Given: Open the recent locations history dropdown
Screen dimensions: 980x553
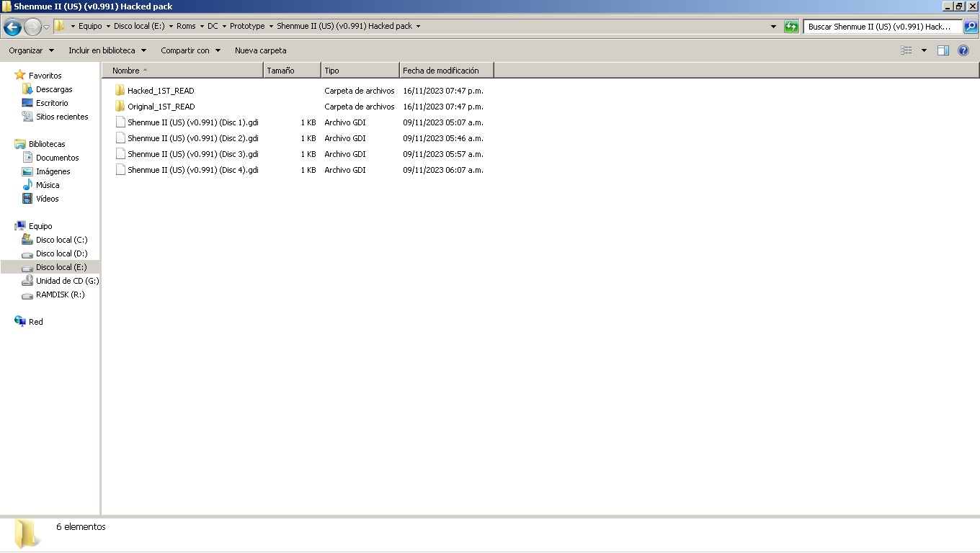Looking at the screenshot, I should click(47, 27).
